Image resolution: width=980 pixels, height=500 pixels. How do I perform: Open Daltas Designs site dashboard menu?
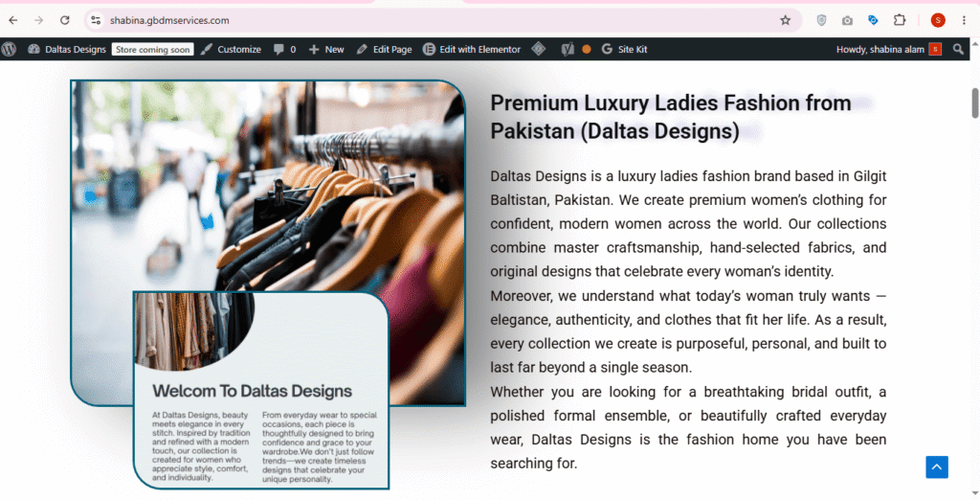point(67,49)
